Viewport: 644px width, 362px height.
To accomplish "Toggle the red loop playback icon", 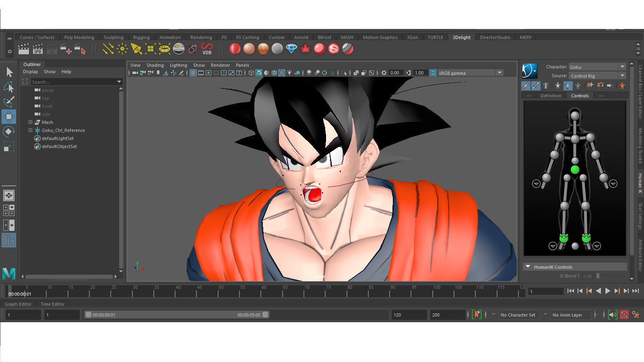I will 624,315.
